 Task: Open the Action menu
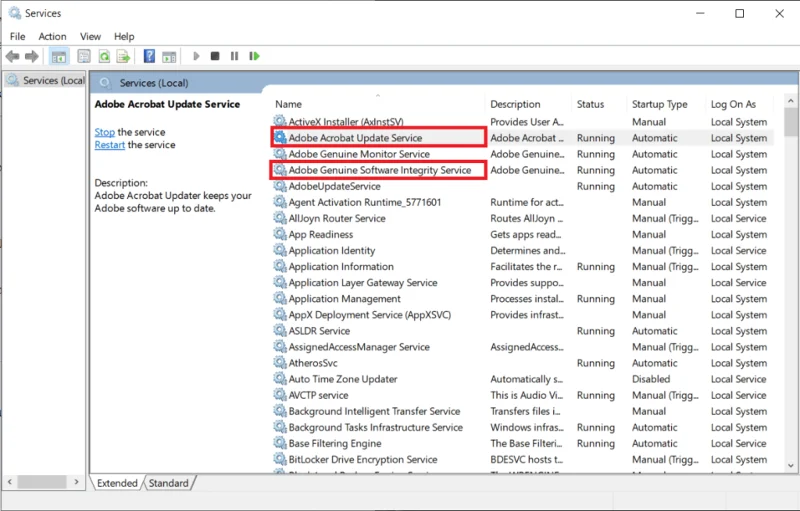tap(53, 37)
